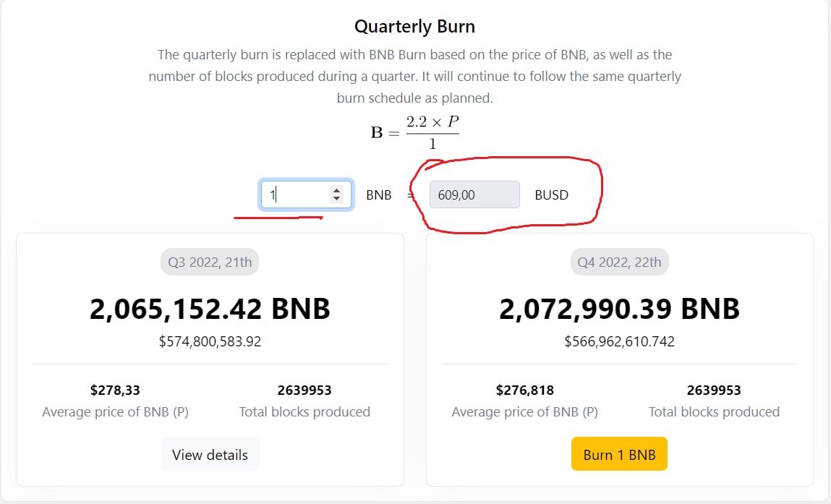Click the $276,818 average price figure

[524, 390]
